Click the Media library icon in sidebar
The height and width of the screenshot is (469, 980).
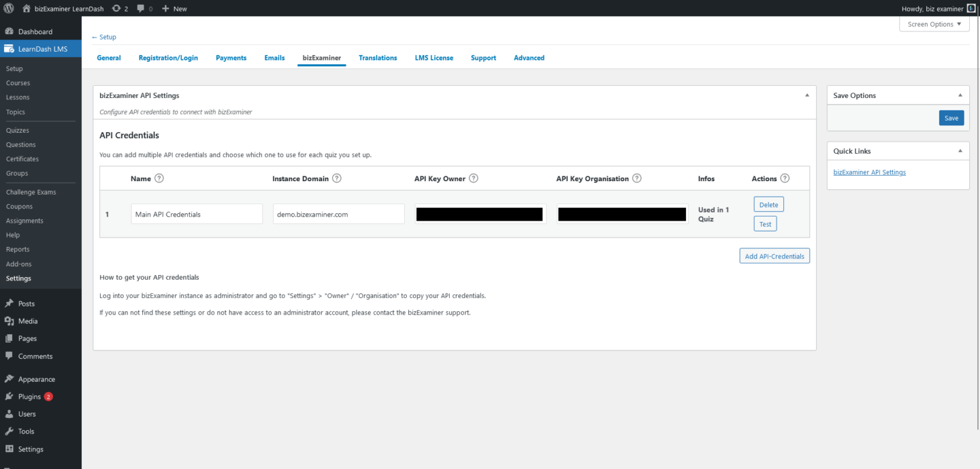pyautogui.click(x=10, y=321)
